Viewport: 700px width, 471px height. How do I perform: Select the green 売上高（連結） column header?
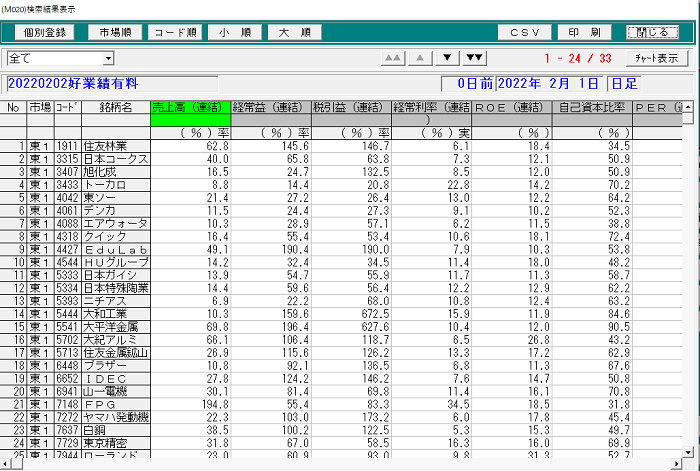189,107
